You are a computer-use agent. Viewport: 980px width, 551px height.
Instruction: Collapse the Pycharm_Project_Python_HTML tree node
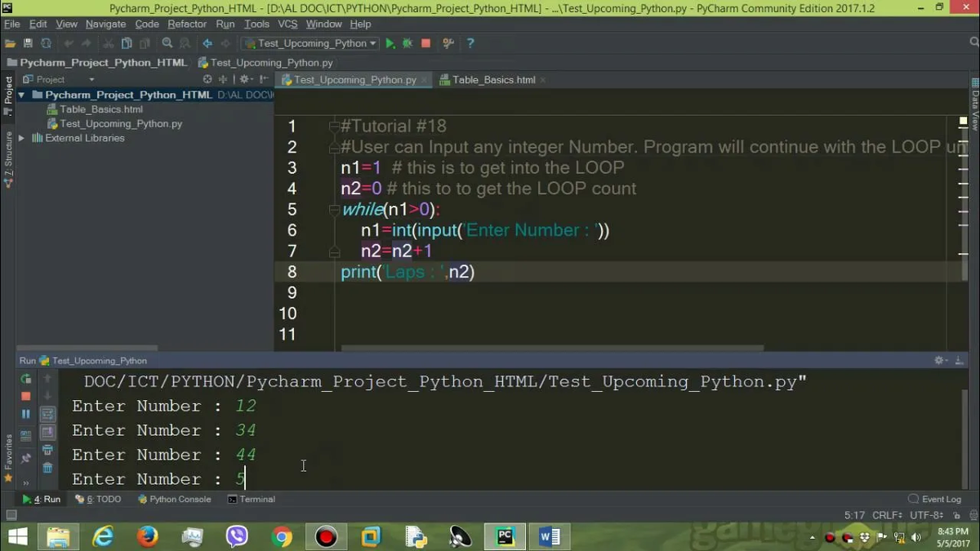21,95
